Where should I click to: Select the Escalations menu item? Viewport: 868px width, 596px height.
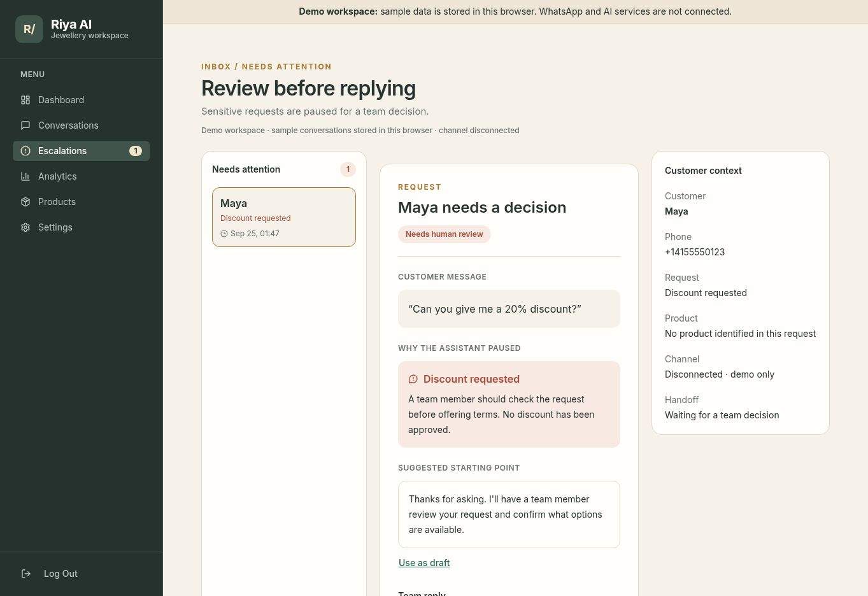point(81,151)
